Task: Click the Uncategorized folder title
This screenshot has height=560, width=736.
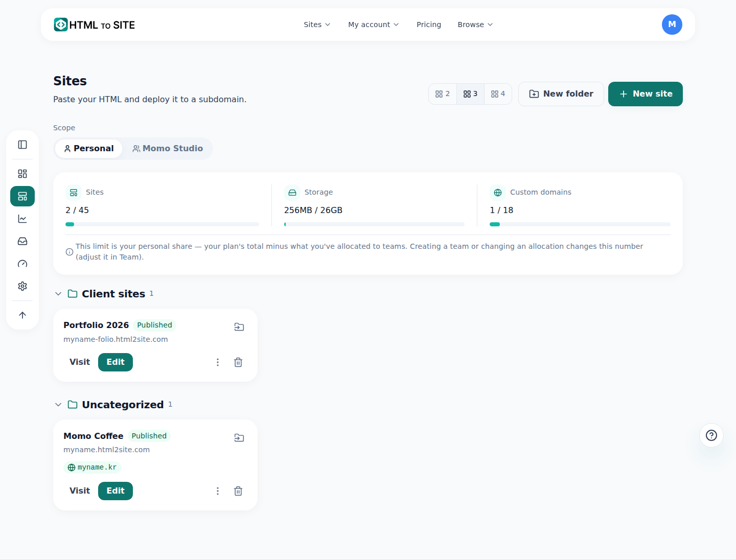Action: (123, 405)
